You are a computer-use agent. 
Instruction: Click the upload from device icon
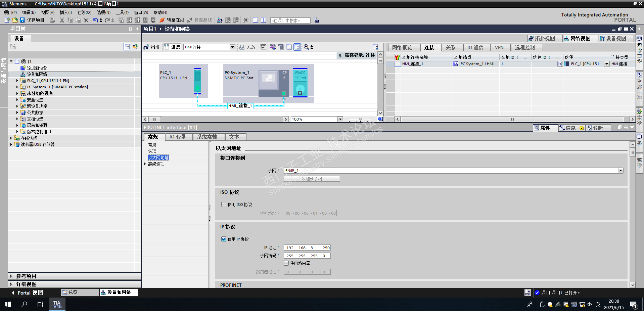137,20
